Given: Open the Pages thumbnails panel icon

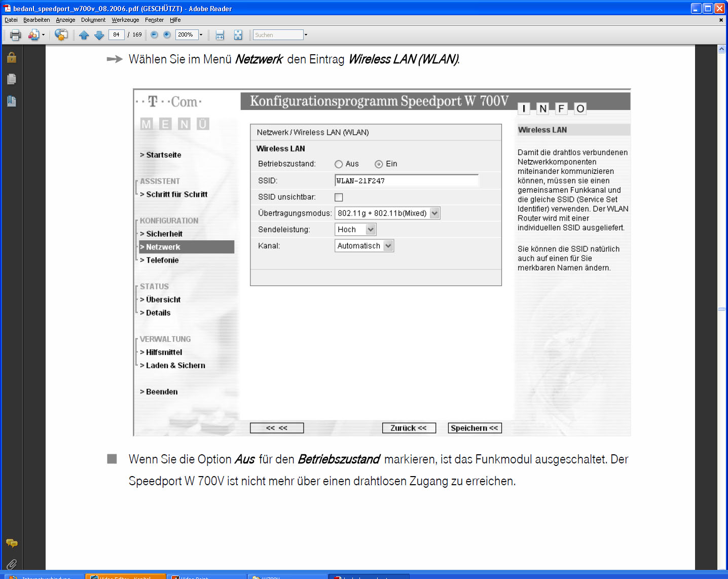Looking at the screenshot, I should tap(12, 79).
